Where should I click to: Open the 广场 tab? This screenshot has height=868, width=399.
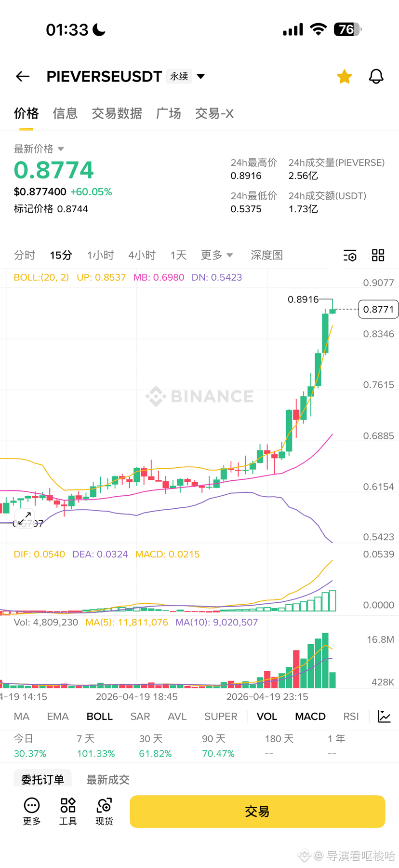169,113
